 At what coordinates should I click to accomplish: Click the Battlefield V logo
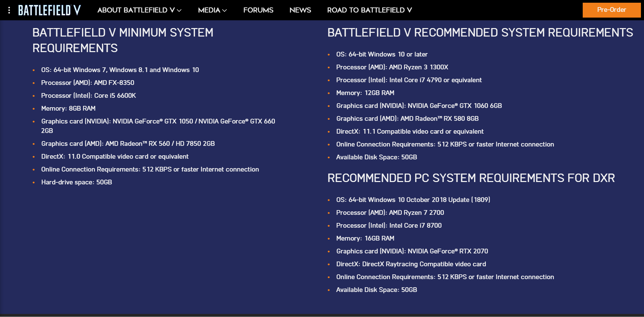(x=49, y=10)
